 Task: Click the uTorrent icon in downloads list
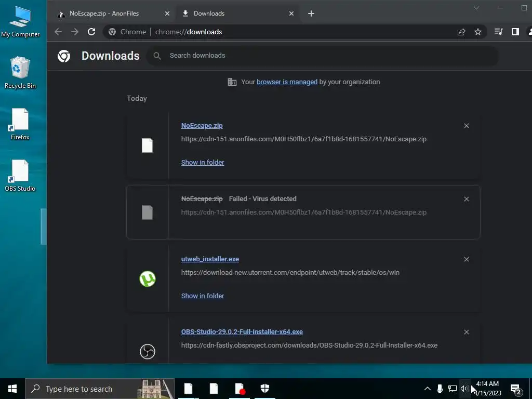[148, 279]
